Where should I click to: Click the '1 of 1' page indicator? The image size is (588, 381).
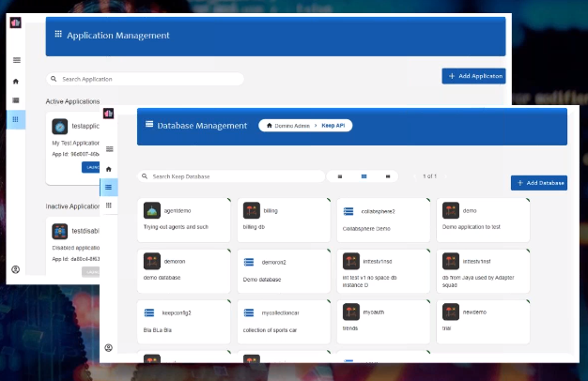point(430,176)
